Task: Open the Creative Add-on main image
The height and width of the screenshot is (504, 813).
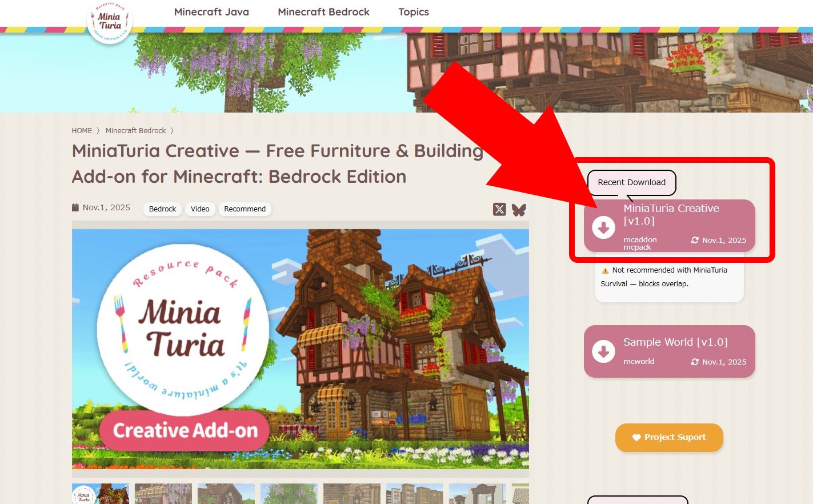Action: pyautogui.click(x=301, y=349)
